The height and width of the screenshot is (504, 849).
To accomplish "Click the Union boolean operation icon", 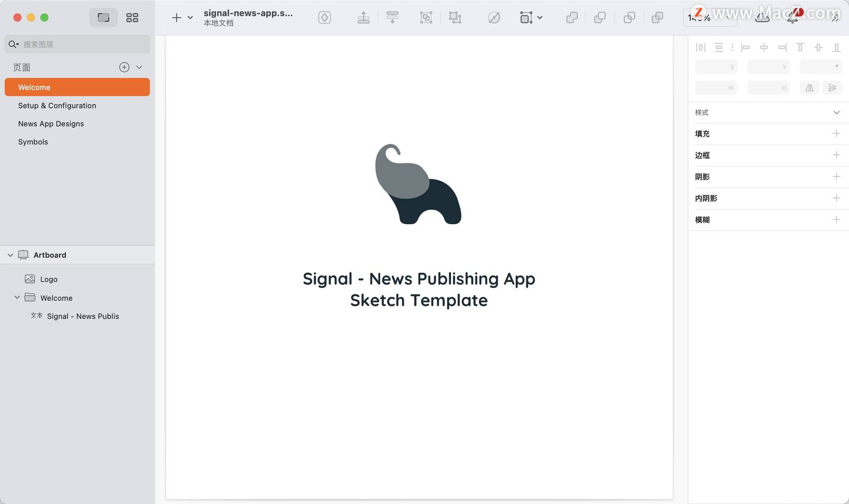I will [x=572, y=18].
